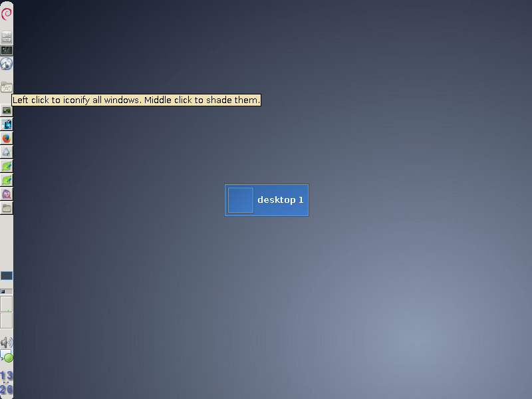Switch to the Firefox window in the taskbar
Screen dimensions: 532x399
tap(7, 138)
